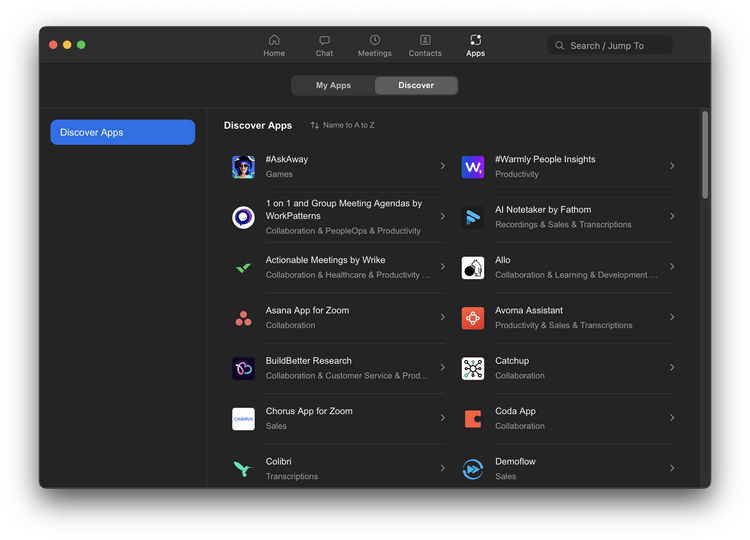Click chevron for Actionable Meetings by Wrike
Image resolution: width=750 pixels, height=540 pixels.
pos(442,266)
